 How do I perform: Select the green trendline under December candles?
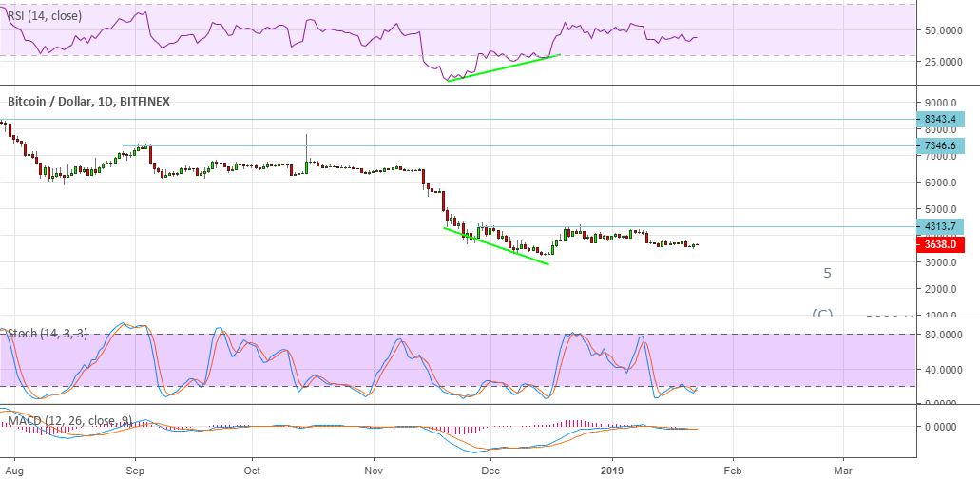pyautogui.click(x=496, y=245)
